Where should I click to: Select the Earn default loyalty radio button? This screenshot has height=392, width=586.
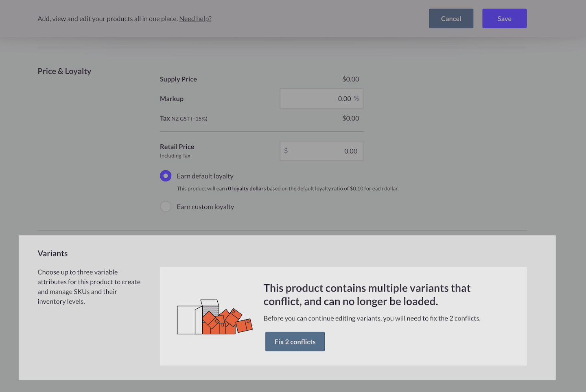166,176
